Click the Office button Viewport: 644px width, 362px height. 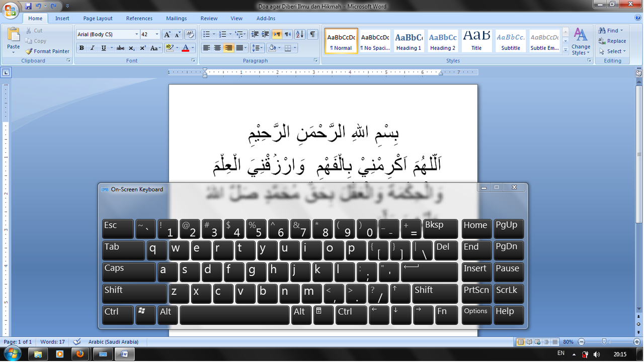pos(10,10)
